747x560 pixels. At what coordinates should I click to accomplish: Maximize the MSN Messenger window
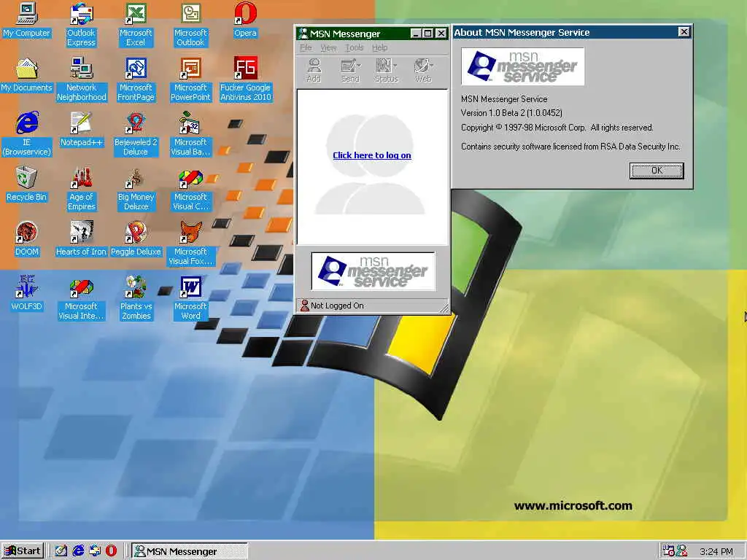click(427, 34)
